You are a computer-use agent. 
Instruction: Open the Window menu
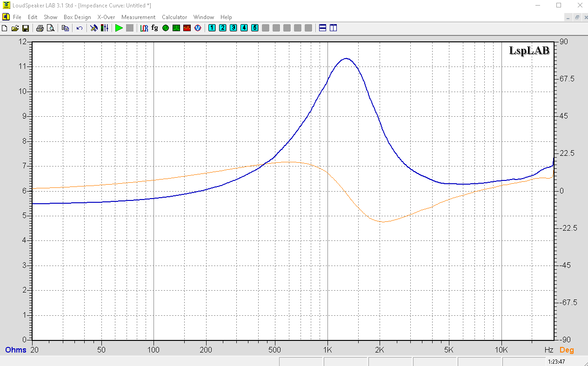pos(204,17)
